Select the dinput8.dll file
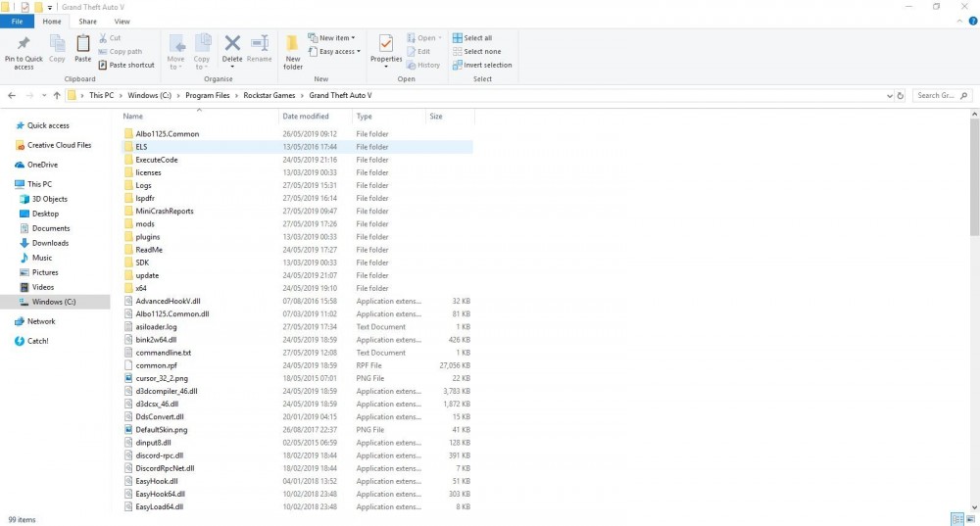The width and height of the screenshot is (980, 526). 297,443
